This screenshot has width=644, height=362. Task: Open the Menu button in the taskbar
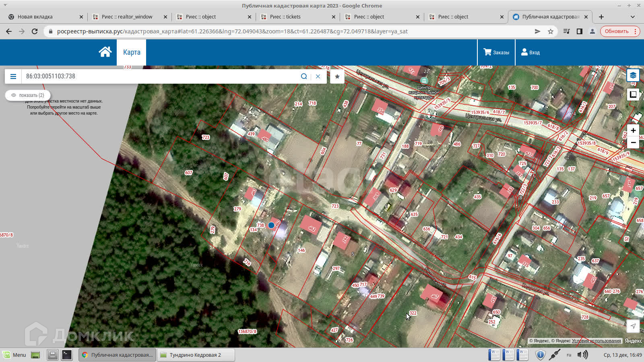(x=14, y=355)
